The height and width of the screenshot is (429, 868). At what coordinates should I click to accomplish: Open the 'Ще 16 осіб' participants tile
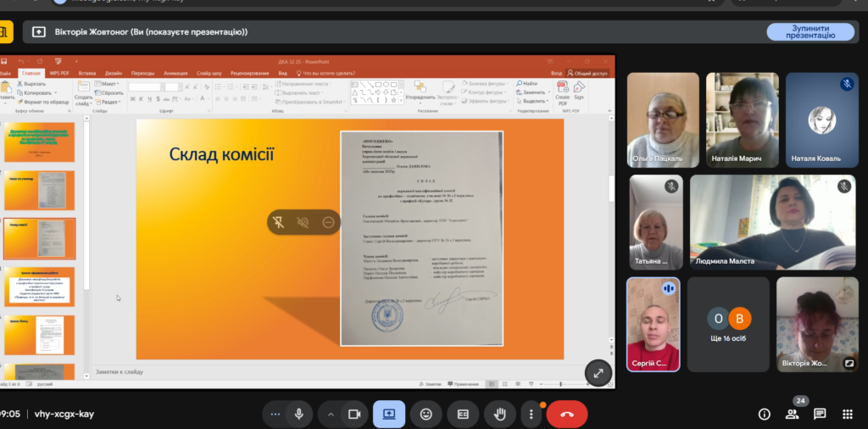tap(728, 324)
